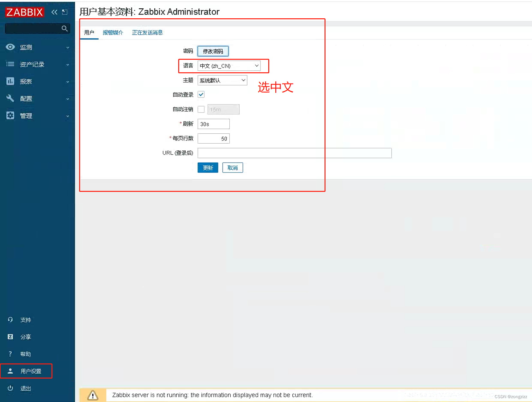Image resolution: width=532 pixels, height=402 pixels.
Task: Click the 刷新 30s input field
Action: pyautogui.click(x=214, y=124)
